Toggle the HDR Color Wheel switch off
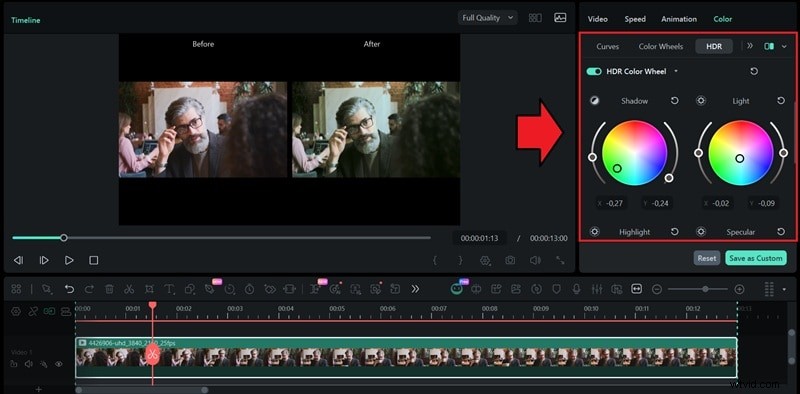The height and width of the screenshot is (394, 800). [594, 71]
